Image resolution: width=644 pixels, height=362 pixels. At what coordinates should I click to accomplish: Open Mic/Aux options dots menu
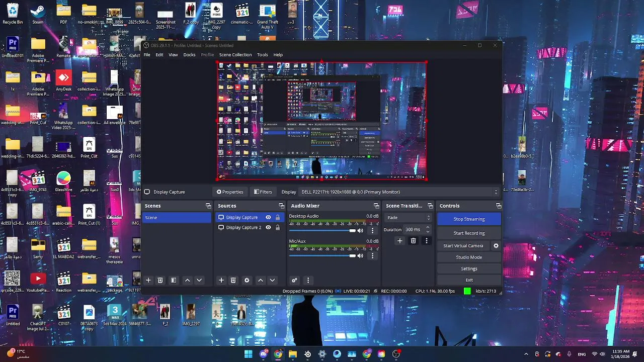coord(372,256)
